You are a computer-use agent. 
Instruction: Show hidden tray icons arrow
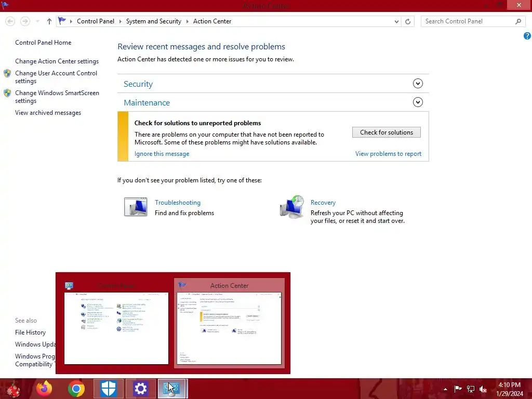pyautogui.click(x=445, y=389)
